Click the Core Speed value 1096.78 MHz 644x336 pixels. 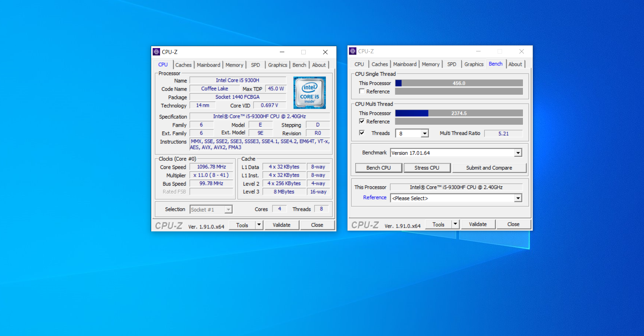click(211, 167)
